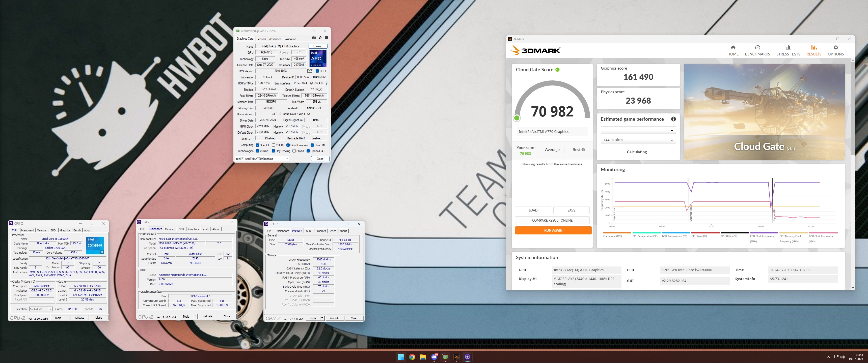Open 3DMark OPTIONS gear

click(x=835, y=50)
